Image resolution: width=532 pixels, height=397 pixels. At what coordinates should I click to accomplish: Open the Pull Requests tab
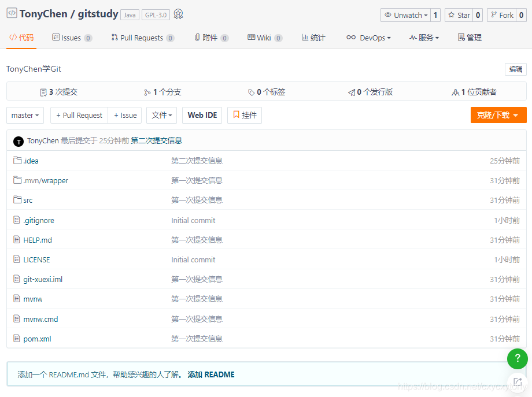[x=143, y=38]
